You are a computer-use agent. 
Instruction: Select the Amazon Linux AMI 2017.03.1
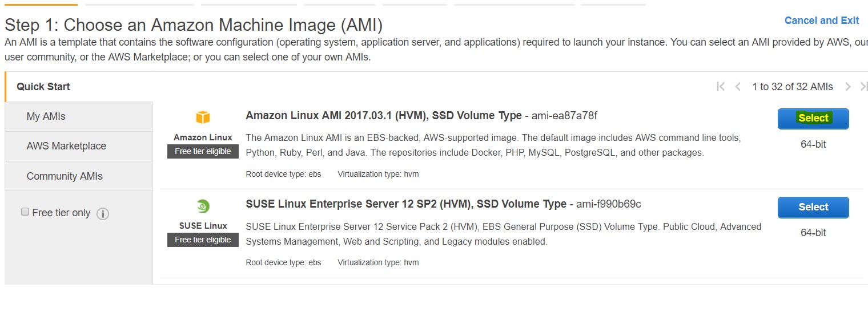tap(813, 118)
